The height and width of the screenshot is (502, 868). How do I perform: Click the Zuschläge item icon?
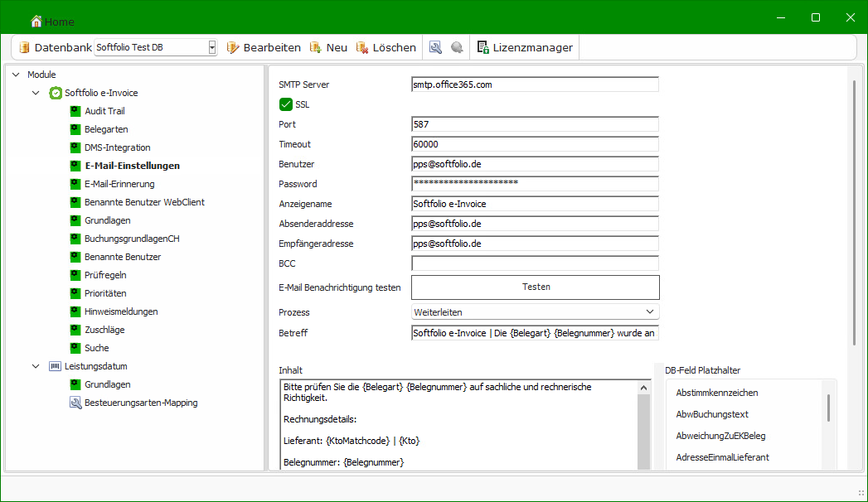75,330
